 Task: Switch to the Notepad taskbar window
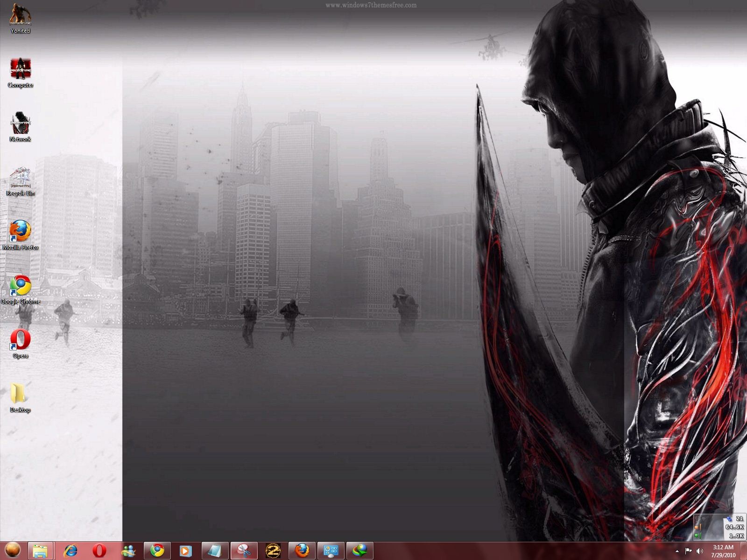point(215,551)
